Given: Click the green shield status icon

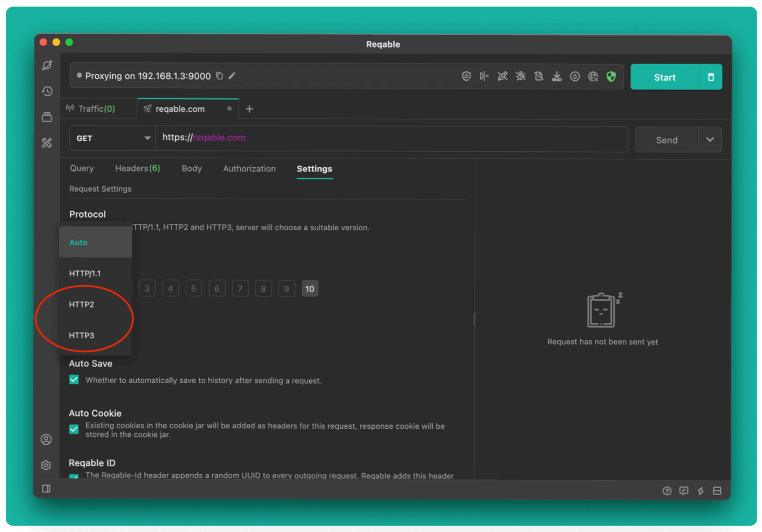Looking at the screenshot, I should 611,76.
